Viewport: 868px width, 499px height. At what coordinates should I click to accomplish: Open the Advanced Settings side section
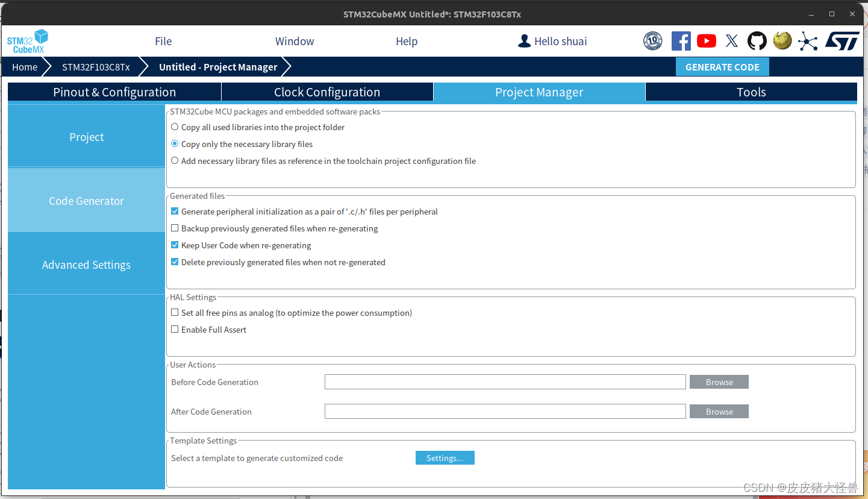[86, 265]
